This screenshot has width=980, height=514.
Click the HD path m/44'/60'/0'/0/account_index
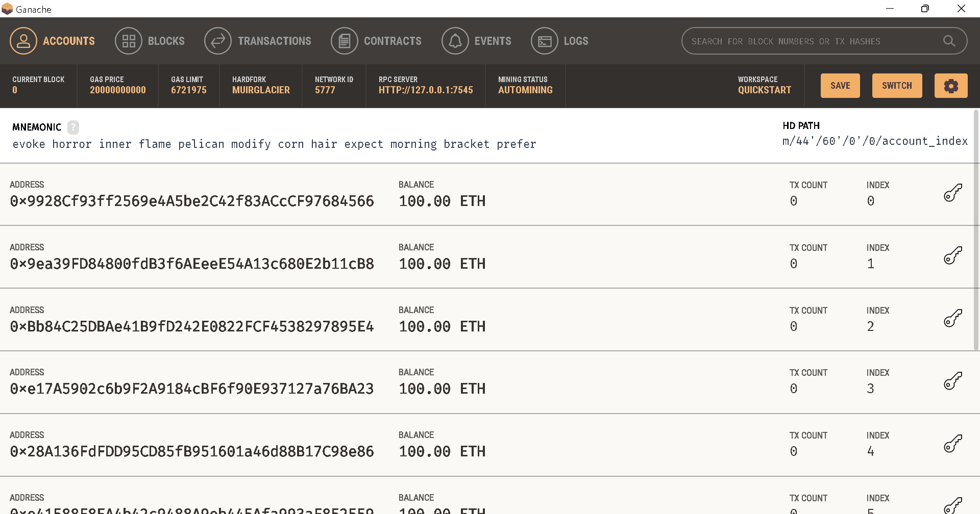tap(875, 141)
